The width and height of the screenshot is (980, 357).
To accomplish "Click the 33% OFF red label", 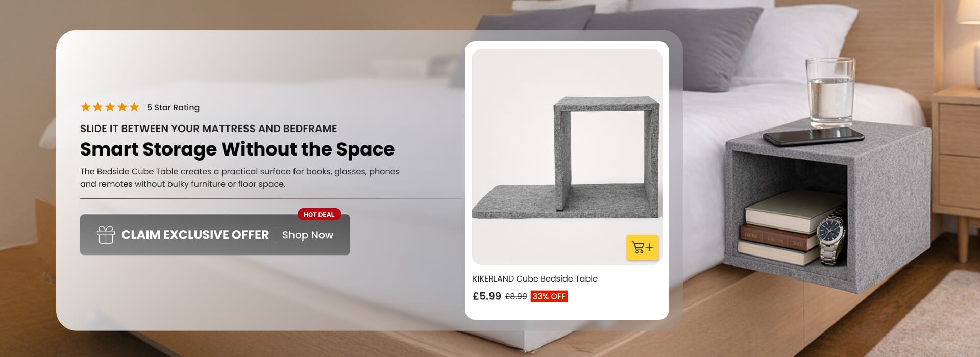I will pos(549,296).
